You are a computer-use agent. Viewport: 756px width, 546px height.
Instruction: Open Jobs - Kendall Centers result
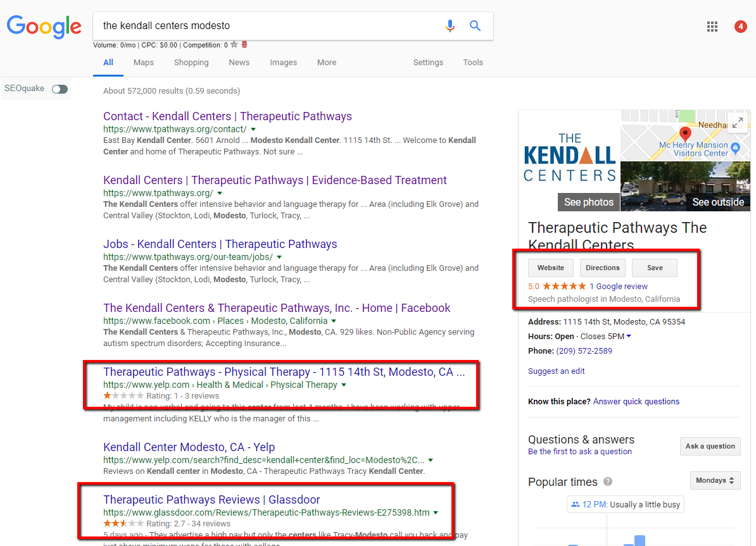[220, 244]
